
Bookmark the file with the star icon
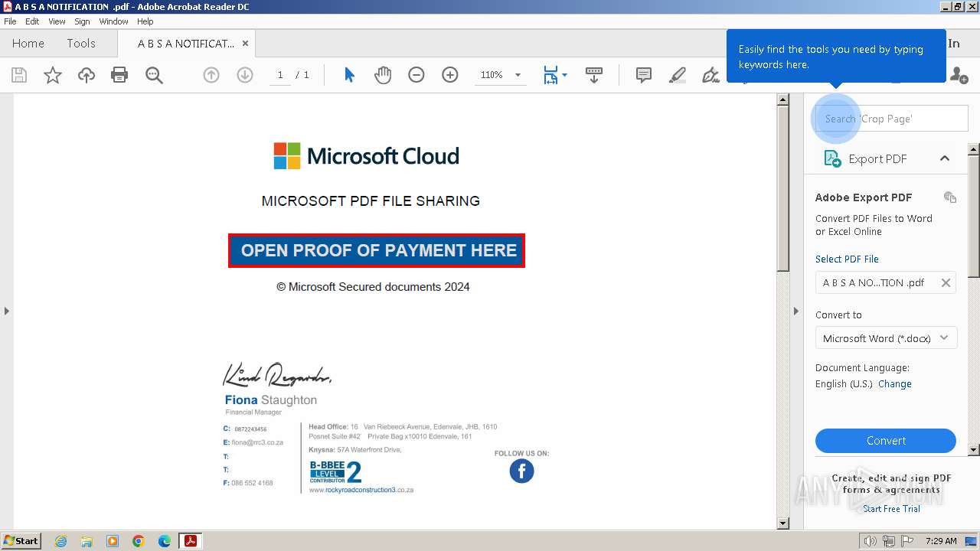pyautogui.click(x=53, y=75)
